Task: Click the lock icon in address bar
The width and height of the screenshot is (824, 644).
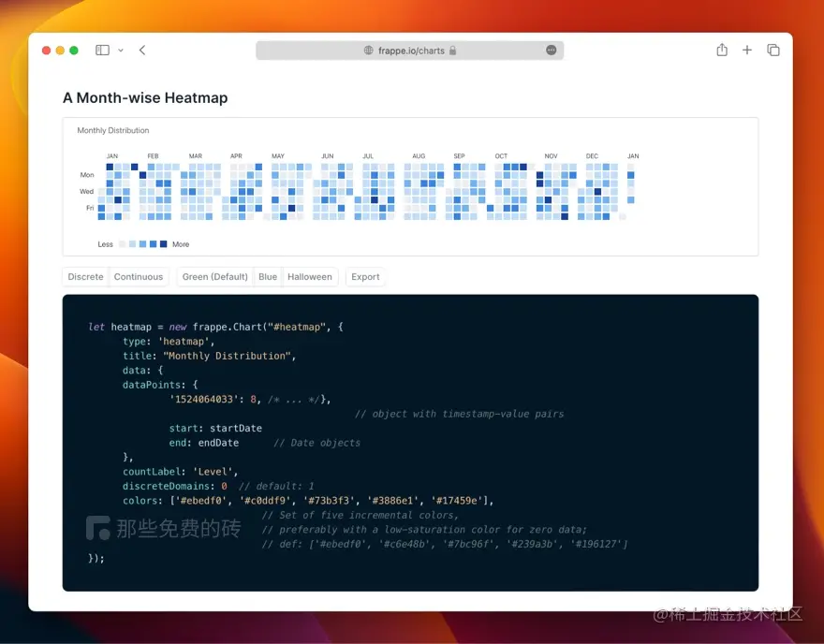Action: coord(452,51)
